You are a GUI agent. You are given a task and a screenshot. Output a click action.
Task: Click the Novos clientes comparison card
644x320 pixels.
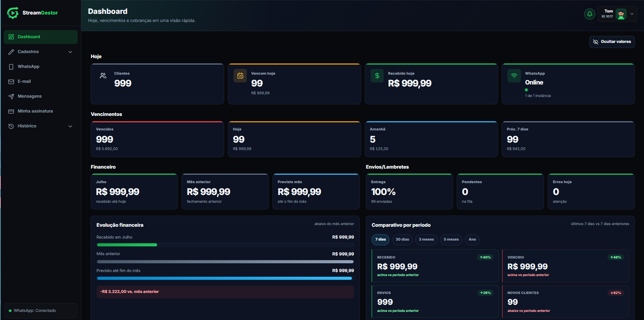tap(565, 301)
